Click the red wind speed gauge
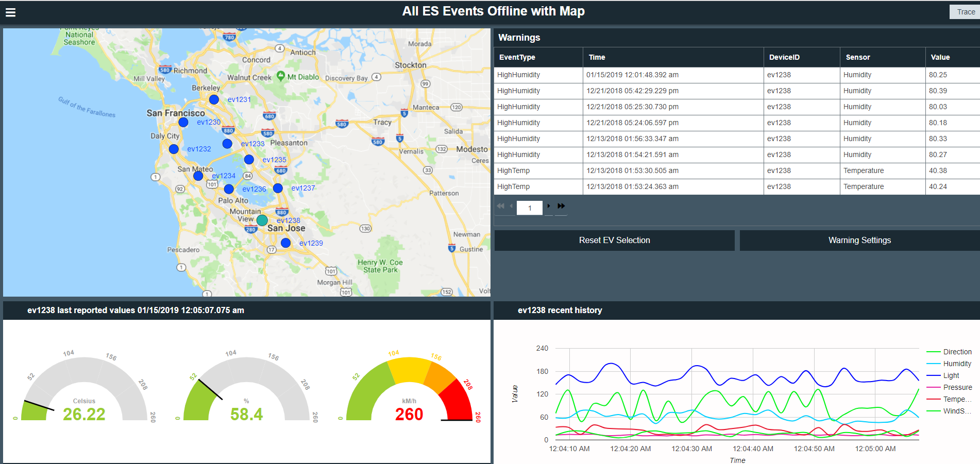980x464 pixels. tap(409, 391)
